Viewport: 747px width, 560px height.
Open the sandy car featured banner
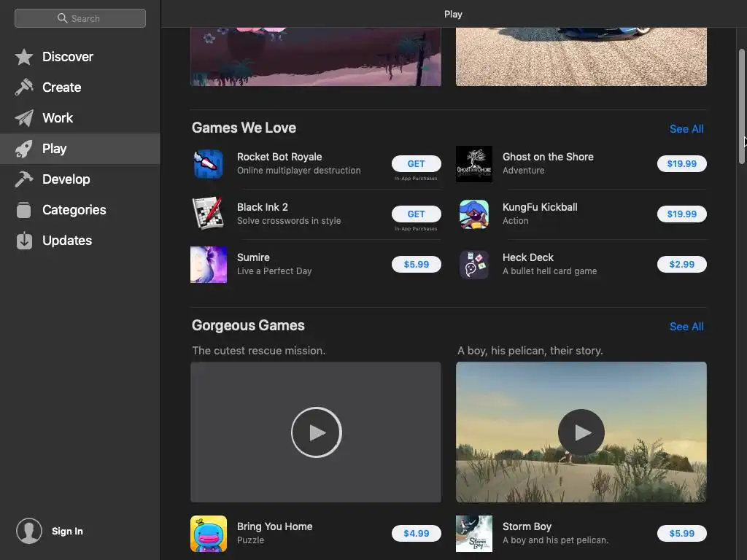[581, 57]
